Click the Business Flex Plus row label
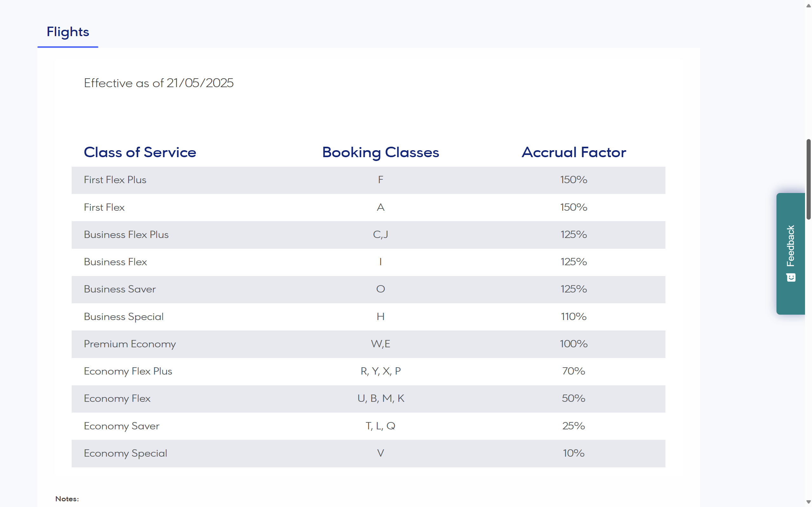 [126, 235]
